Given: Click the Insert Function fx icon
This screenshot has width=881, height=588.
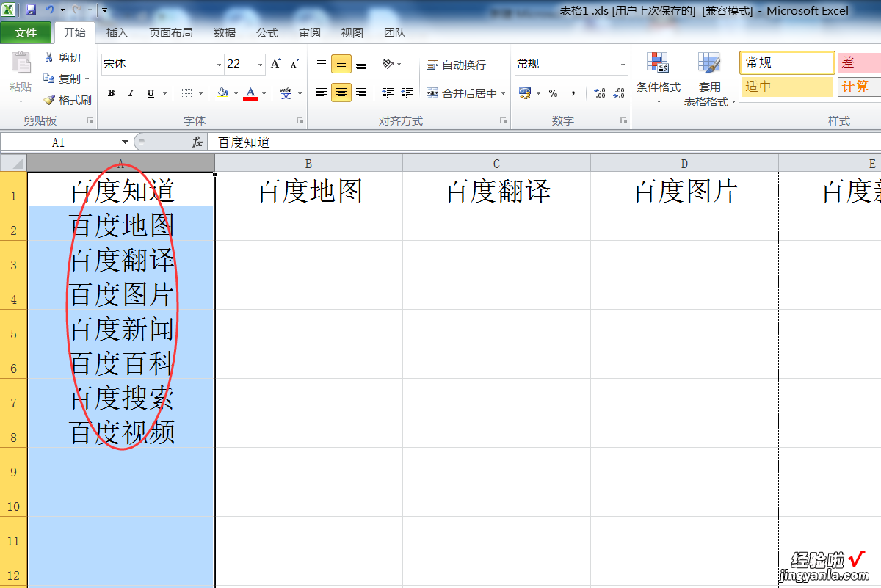Looking at the screenshot, I should tap(197, 142).
